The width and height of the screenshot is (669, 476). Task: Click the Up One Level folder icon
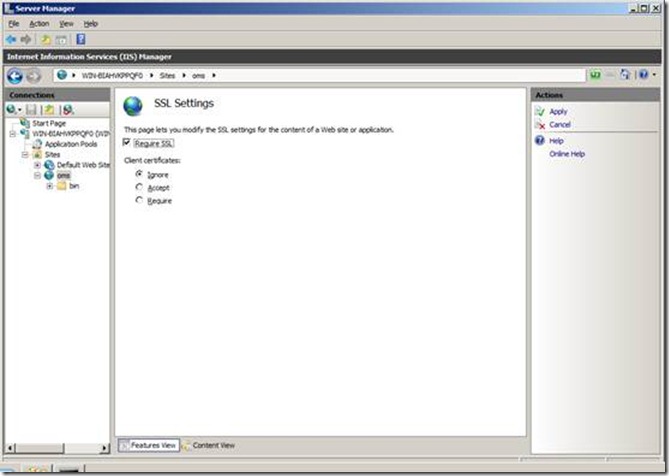point(46,40)
